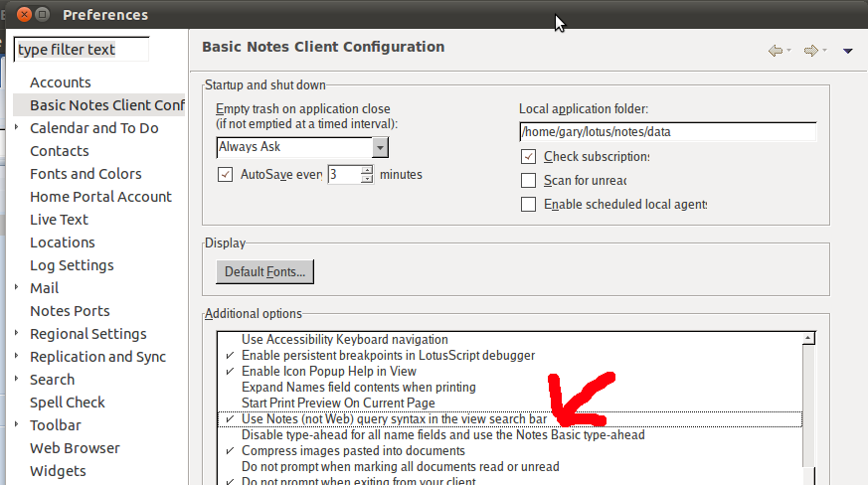Increase AutoSave minutes with up arrow

[367, 170]
